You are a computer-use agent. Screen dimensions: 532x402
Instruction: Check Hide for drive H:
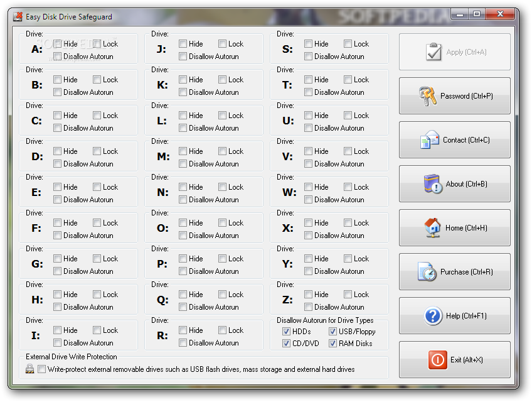(x=57, y=295)
